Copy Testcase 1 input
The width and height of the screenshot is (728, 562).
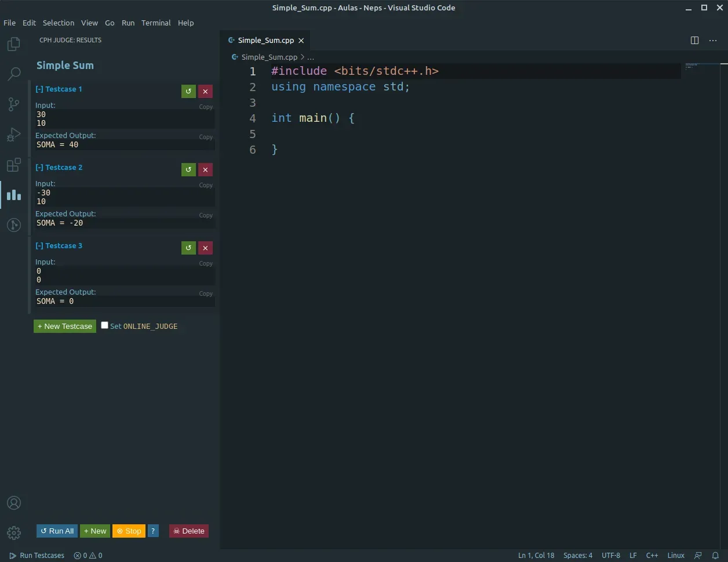(206, 107)
